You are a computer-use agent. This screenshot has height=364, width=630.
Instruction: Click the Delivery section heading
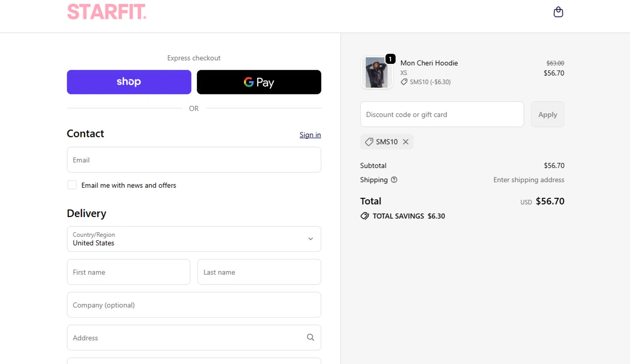coord(87,213)
